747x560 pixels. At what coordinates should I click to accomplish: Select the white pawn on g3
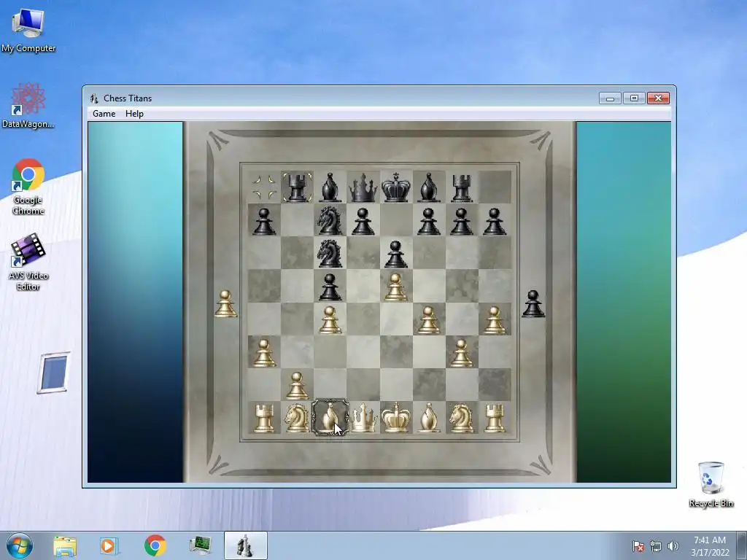[462, 352]
